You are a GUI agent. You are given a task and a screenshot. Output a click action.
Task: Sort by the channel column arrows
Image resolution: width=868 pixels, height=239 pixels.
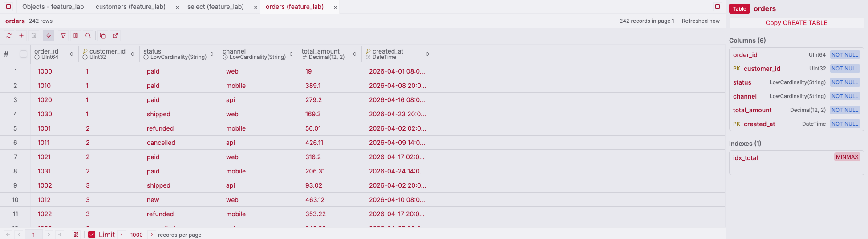click(291, 54)
